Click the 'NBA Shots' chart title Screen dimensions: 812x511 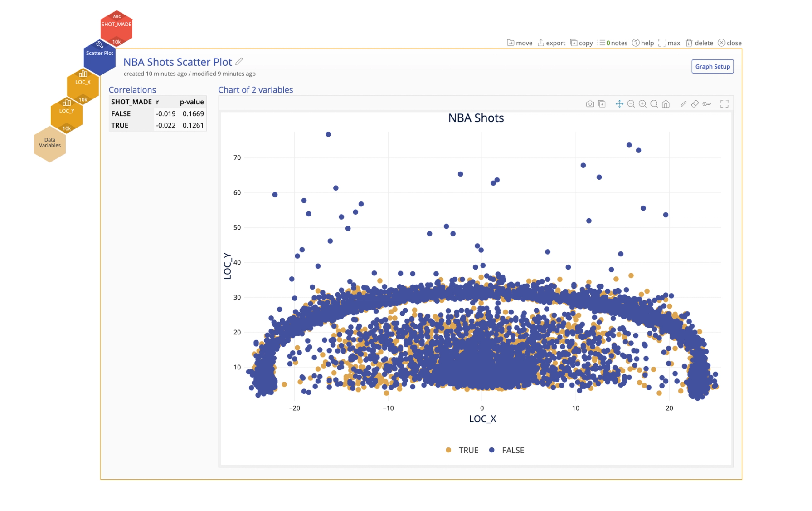tap(476, 118)
